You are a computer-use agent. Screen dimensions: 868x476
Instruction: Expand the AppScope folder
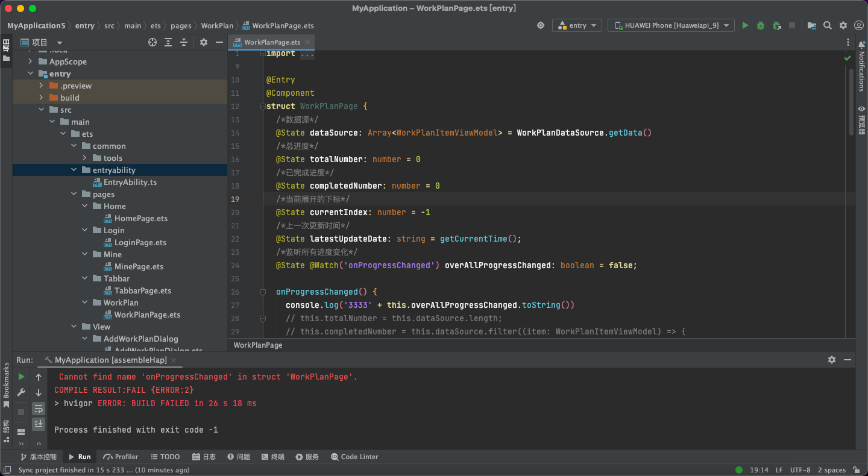tap(30, 61)
